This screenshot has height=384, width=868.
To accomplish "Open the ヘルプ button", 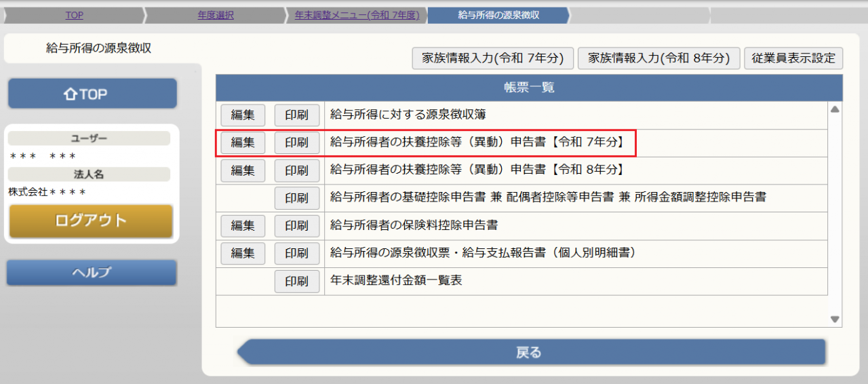I will coord(92,273).
